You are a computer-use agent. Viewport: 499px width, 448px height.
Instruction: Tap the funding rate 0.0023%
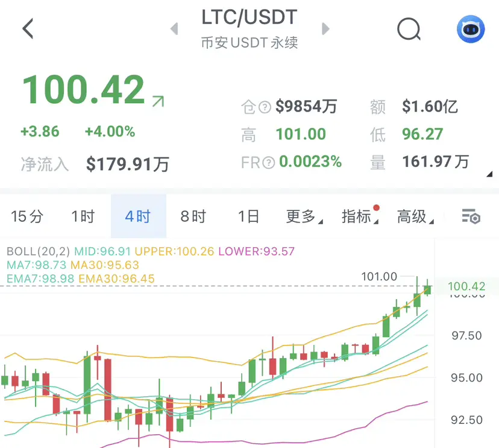click(x=310, y=162)
